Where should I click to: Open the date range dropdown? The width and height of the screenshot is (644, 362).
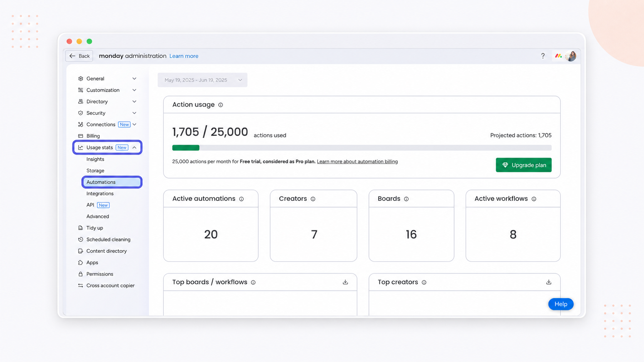coord(203,80)
